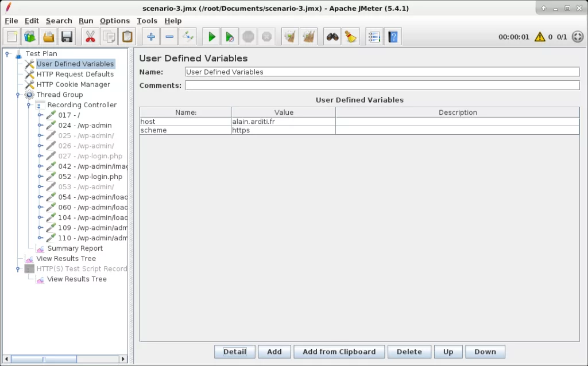
Task: Click the Comments input field
Action: [x=382, y=85]
